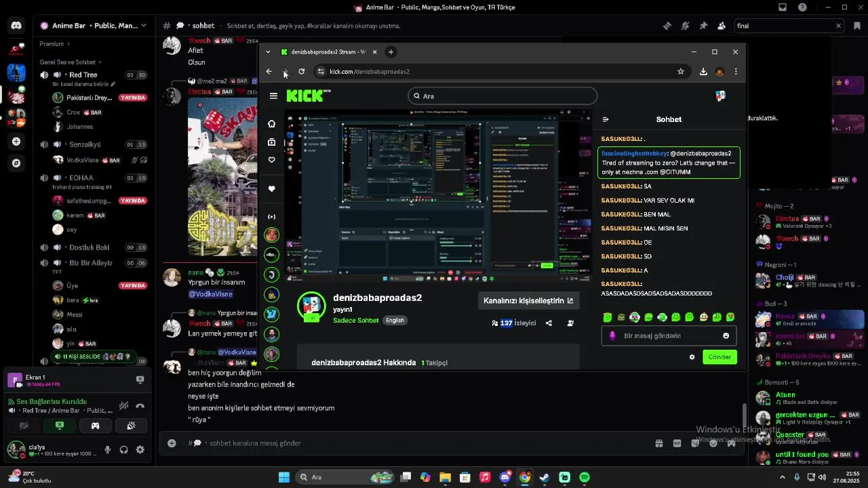The width and height of the screenshot is (868, 488).
Task: Open Discord user settings gear
Action: (140, 449)
